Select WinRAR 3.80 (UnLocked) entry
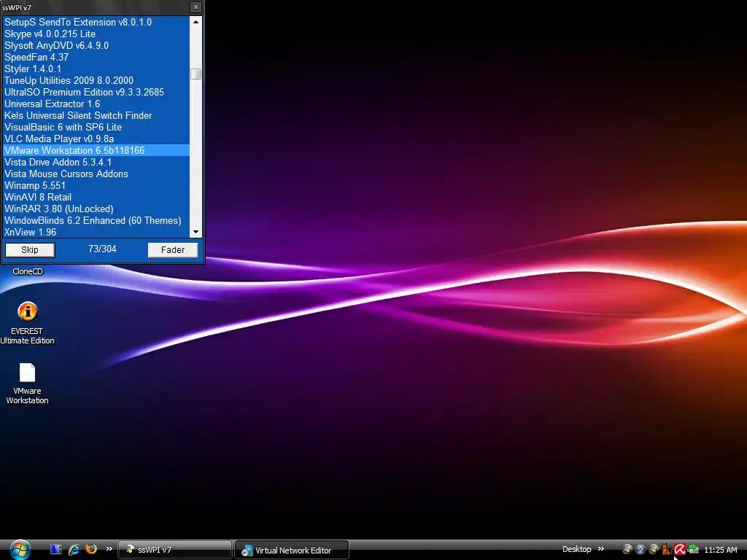Image resolution: width=747 pixels, height=560 pixels. pyautogui.click(x=96, y=209)
